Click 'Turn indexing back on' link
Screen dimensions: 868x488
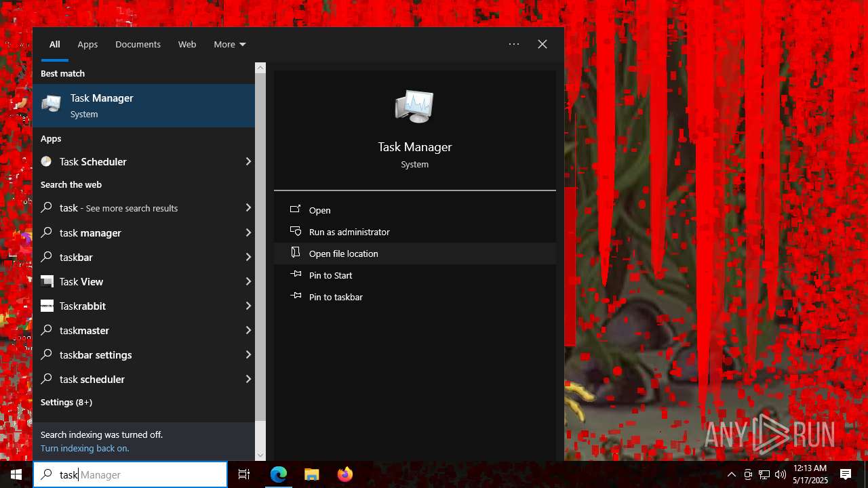[85, 448]
